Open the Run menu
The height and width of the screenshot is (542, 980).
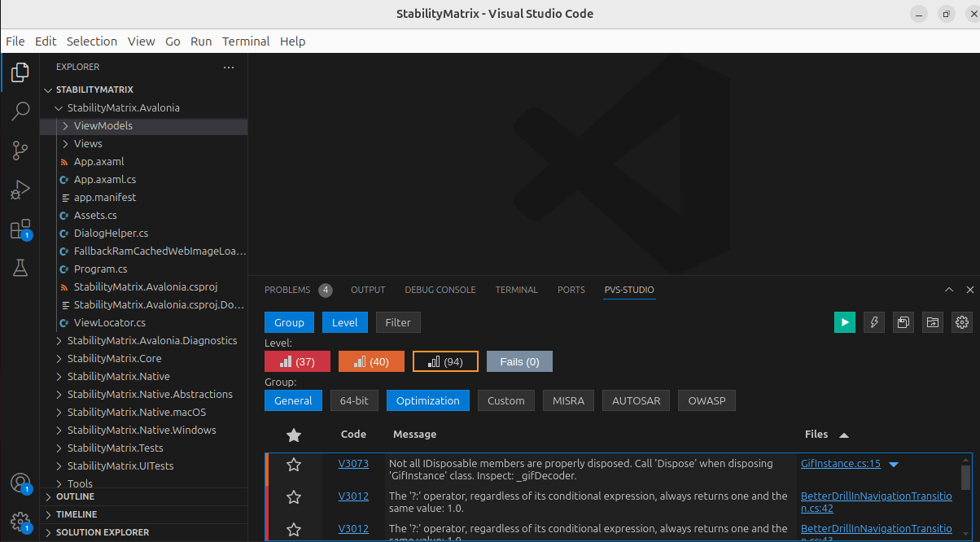pos(201,41)
